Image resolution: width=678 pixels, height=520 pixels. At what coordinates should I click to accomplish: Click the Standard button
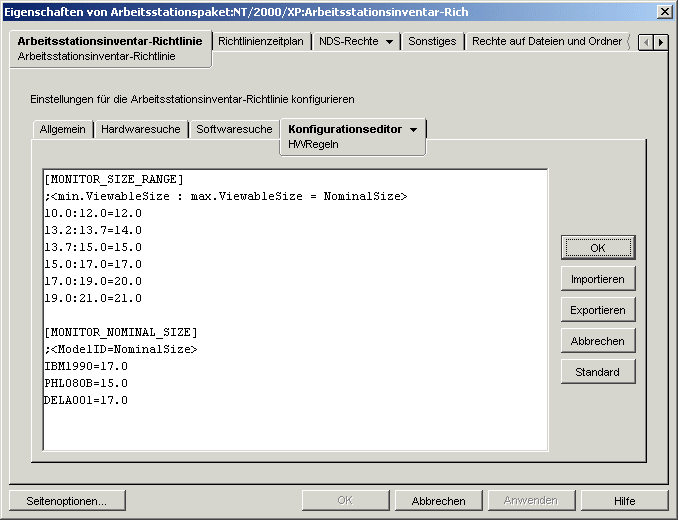[598, 372]
